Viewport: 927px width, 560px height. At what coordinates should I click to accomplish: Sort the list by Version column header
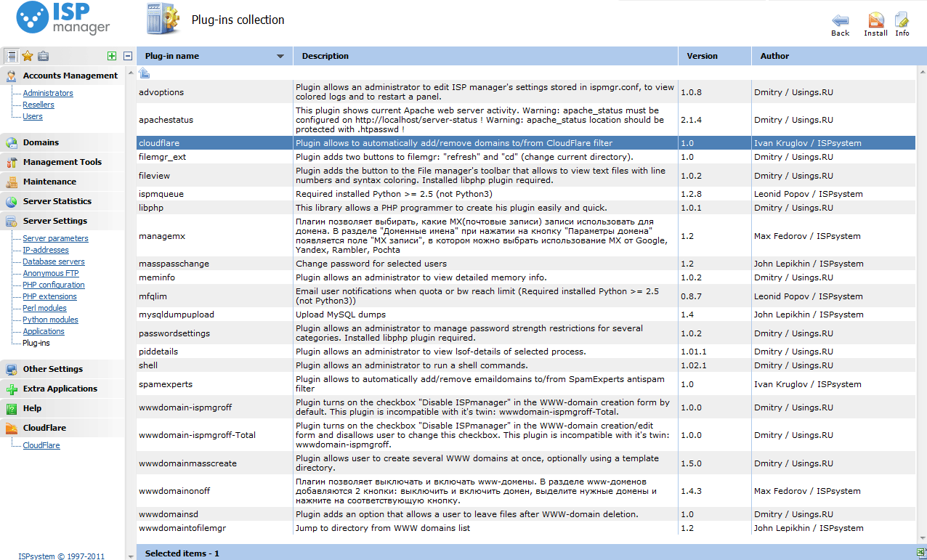click(702, 56)
